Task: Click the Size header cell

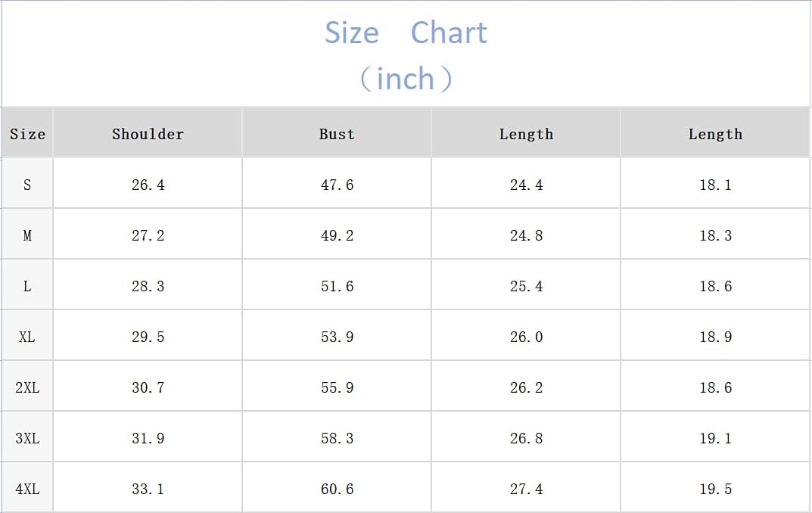Action: pos(27,134)
